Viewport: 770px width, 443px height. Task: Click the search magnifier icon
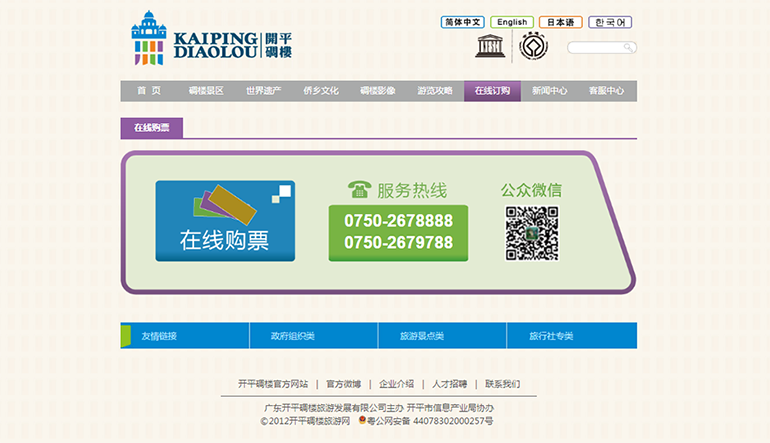(x=628, y=47)
